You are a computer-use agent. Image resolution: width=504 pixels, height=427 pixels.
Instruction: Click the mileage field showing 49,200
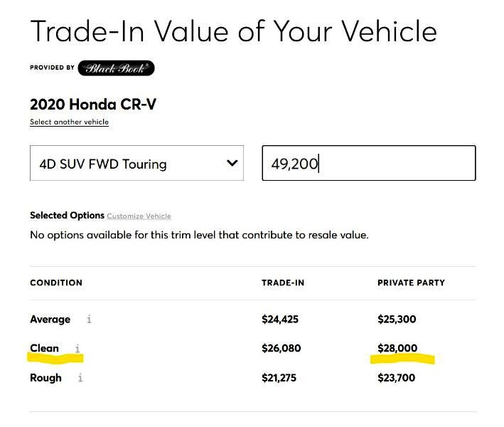[x=368, y=164]
